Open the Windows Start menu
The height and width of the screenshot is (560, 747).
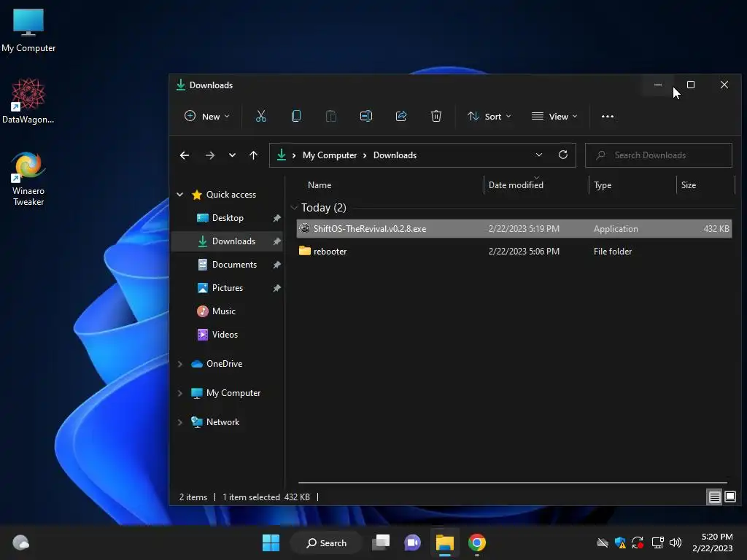click(x=271, y=542)
